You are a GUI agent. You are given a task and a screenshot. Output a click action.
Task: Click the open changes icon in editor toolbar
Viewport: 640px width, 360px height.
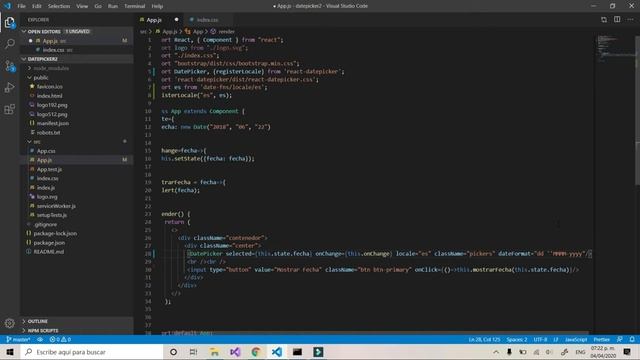[x=604, y=20]
